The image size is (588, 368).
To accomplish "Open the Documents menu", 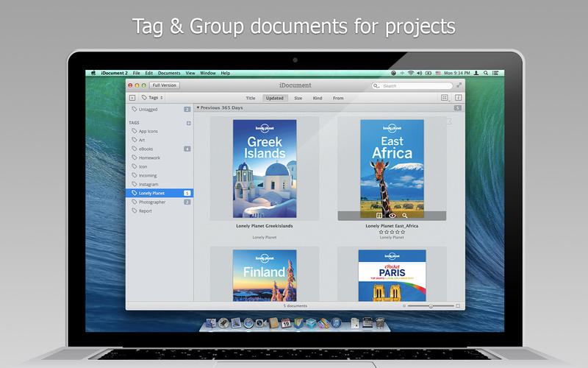I will tap(169, 73).
